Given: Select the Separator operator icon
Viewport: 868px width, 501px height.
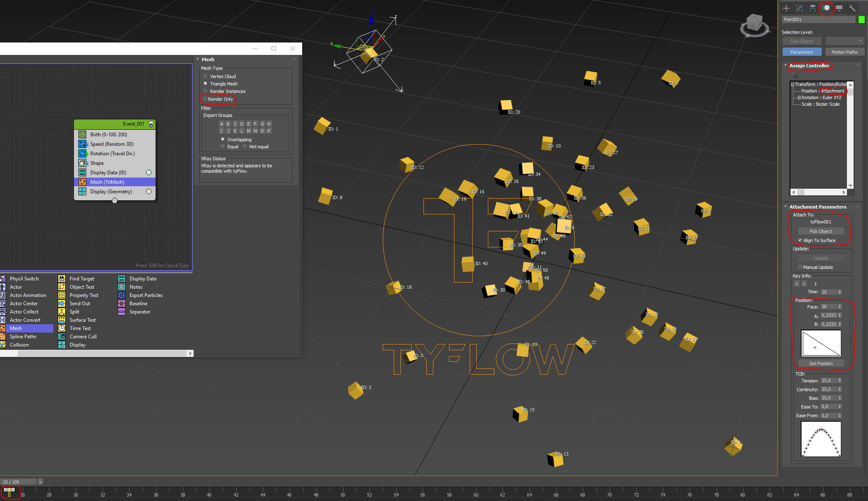Looking at the screenshot, I should [121, 312].
